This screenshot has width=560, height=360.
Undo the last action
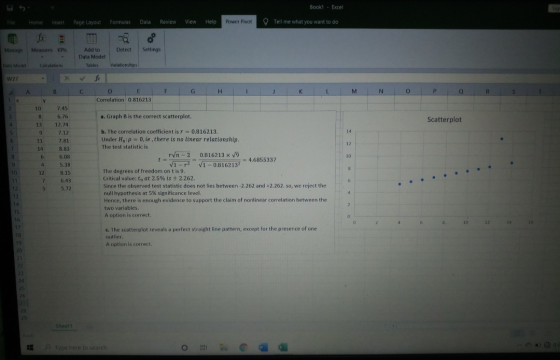pyautogui.click(x=22, y=8)
